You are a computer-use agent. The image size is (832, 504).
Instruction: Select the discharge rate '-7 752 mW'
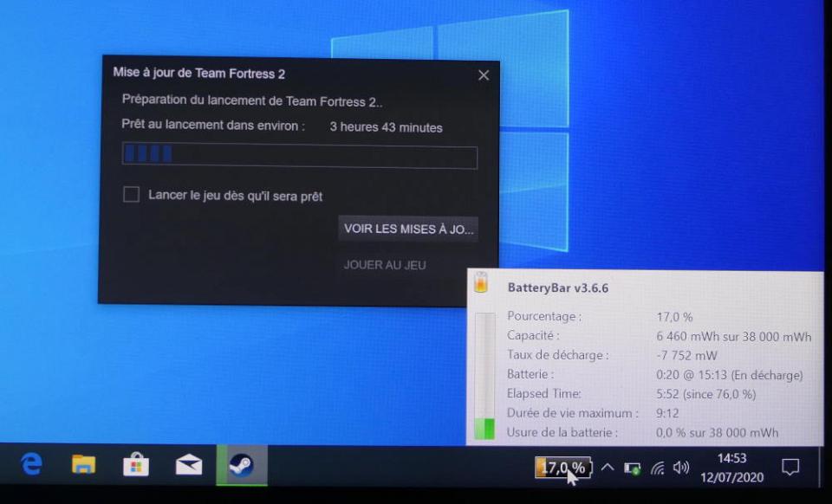point(686,355)
